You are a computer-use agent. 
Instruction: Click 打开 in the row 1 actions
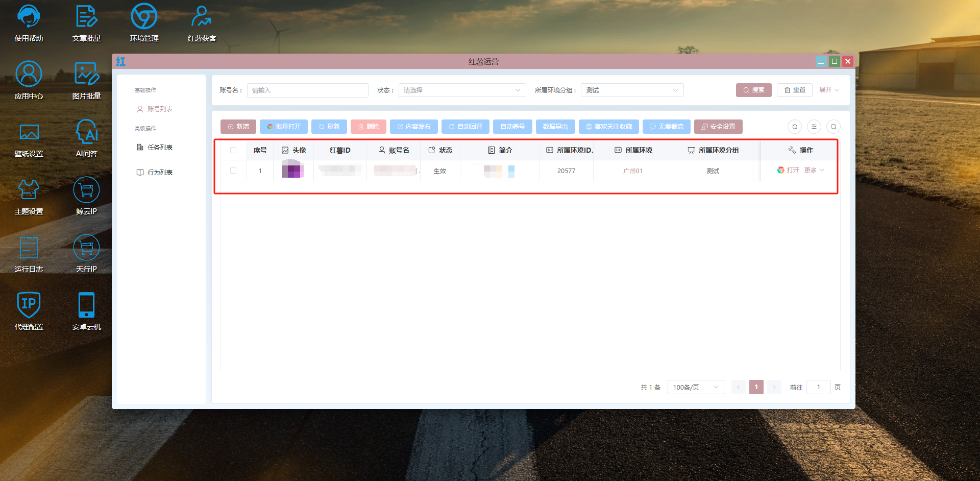788,170
